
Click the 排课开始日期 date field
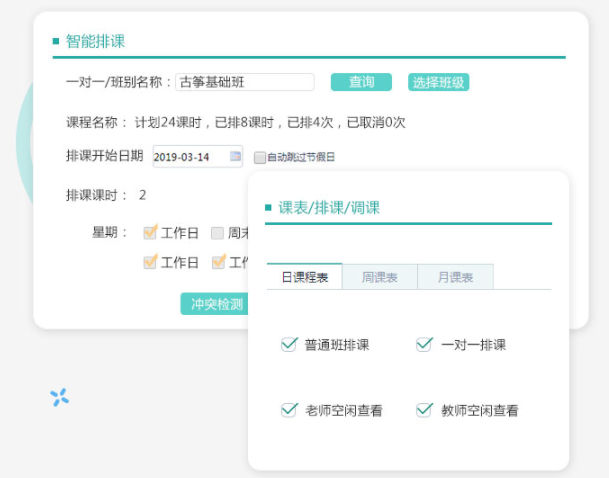click(190, 156)
